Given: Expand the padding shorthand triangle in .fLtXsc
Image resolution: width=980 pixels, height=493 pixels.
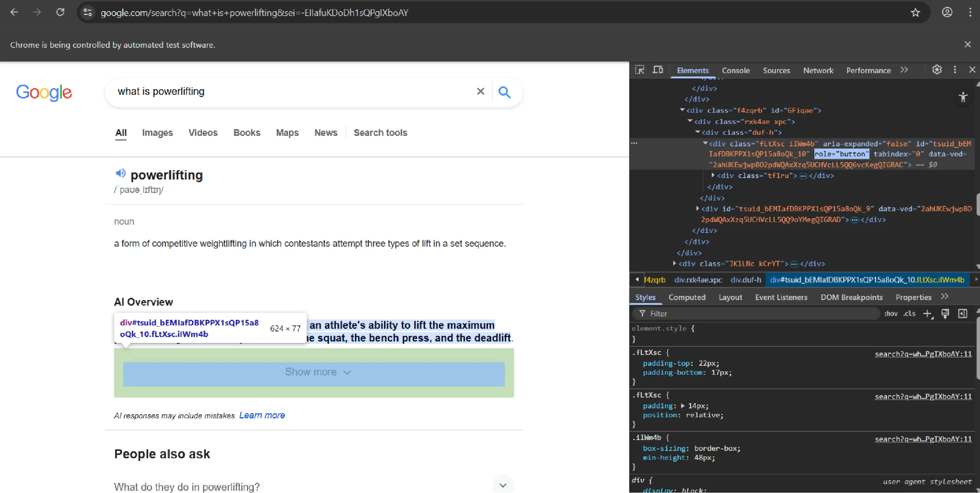Looking at the screenshot, I should point(683,406).
